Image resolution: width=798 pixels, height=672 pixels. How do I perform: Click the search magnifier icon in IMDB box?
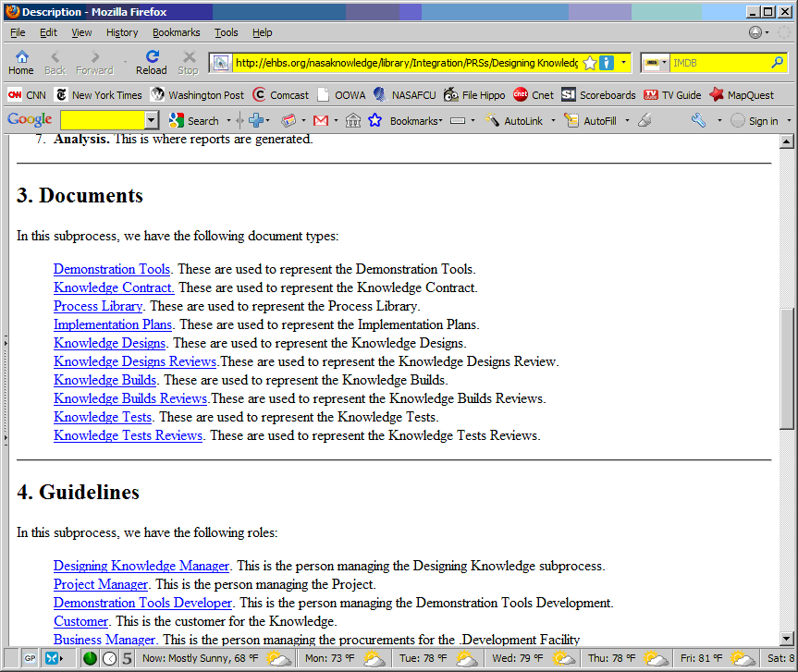click(777, 63)
